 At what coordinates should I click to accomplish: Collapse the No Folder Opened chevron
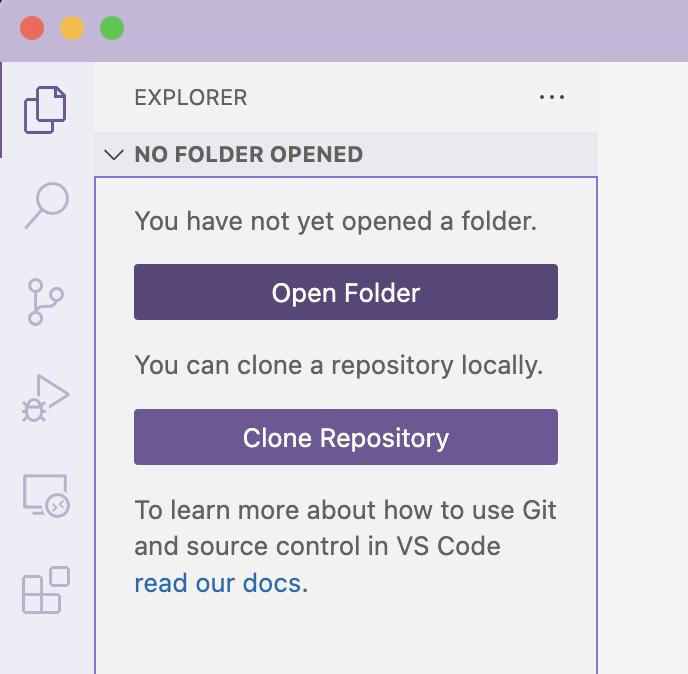coord(114,154)
